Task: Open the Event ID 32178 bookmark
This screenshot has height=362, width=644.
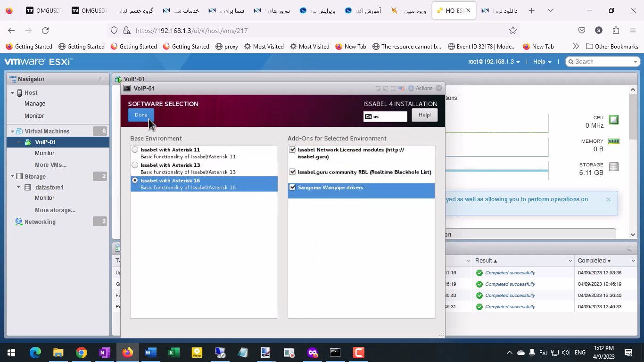Action: click(x=482, y=47)
